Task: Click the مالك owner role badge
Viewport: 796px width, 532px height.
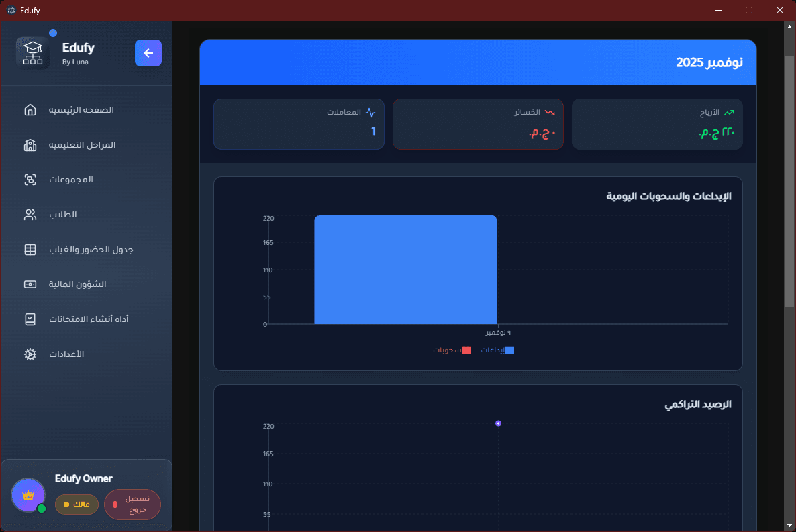Action: pyautogui.click(x=77, y=504)
